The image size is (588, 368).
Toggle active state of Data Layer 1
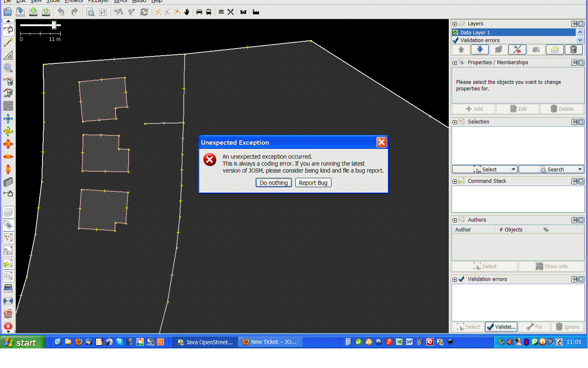coord(456,33)
